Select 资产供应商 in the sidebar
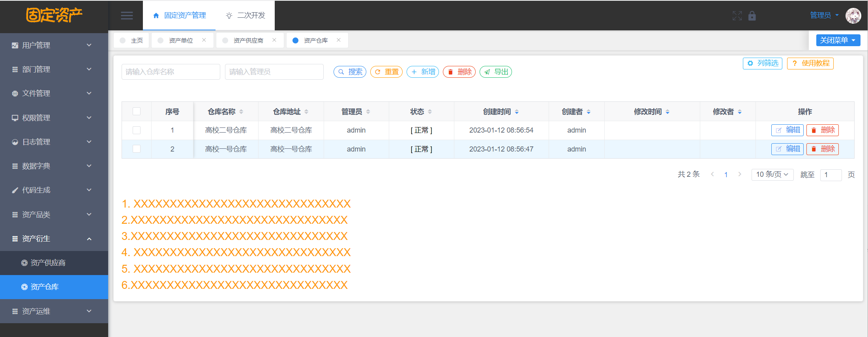This screenshot has height=337, width=868. pyautogui.click(x=48, y=263)
